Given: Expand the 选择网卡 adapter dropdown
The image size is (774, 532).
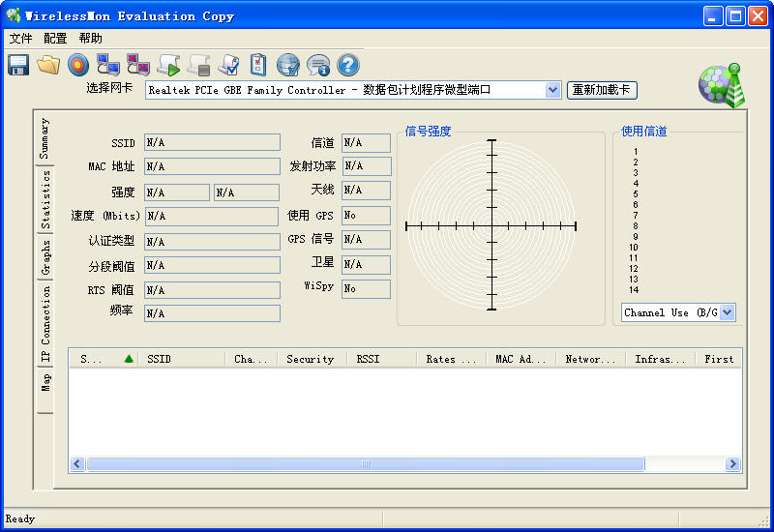Looking at the screenshot, I should click(552, 90).
